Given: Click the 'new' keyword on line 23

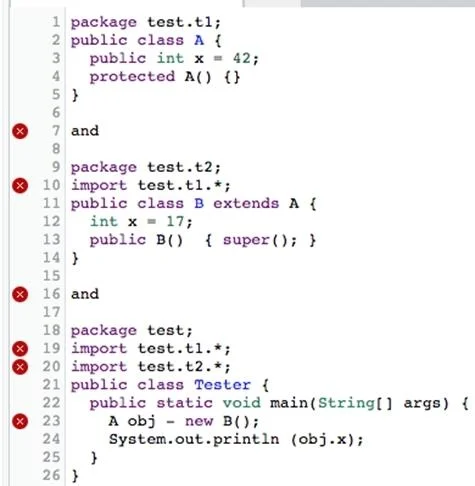Looking at the screenshot, I should tap(199, 421).
